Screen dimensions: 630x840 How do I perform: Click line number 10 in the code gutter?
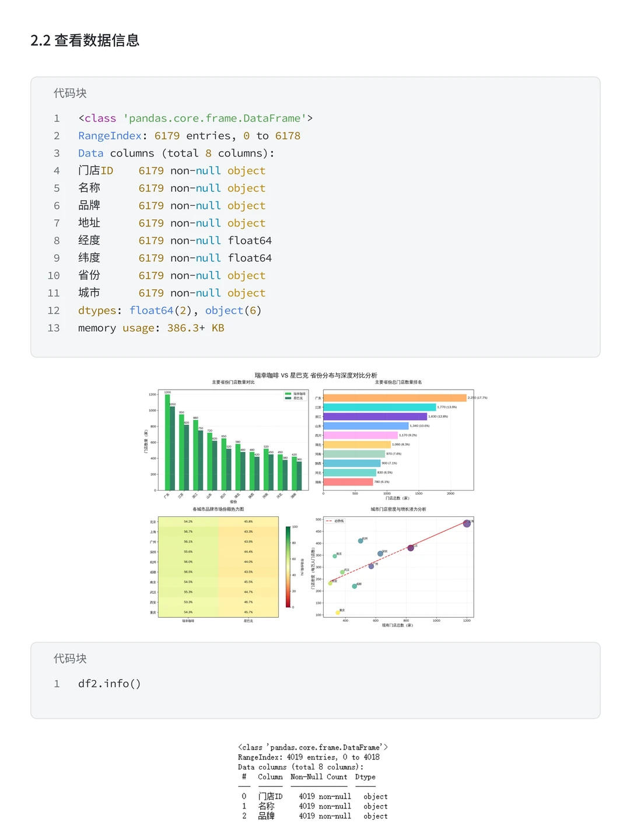pyautogui.click(x=54, y=276)
